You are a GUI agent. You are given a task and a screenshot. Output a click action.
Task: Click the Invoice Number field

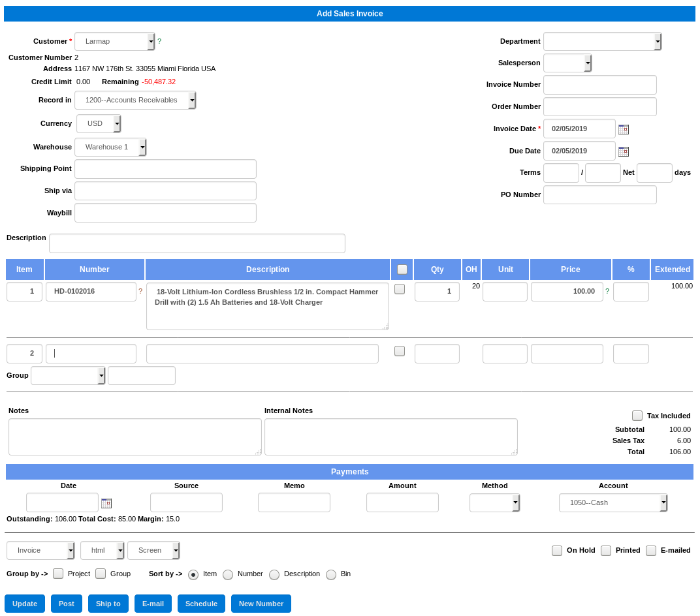click(600, 85)
